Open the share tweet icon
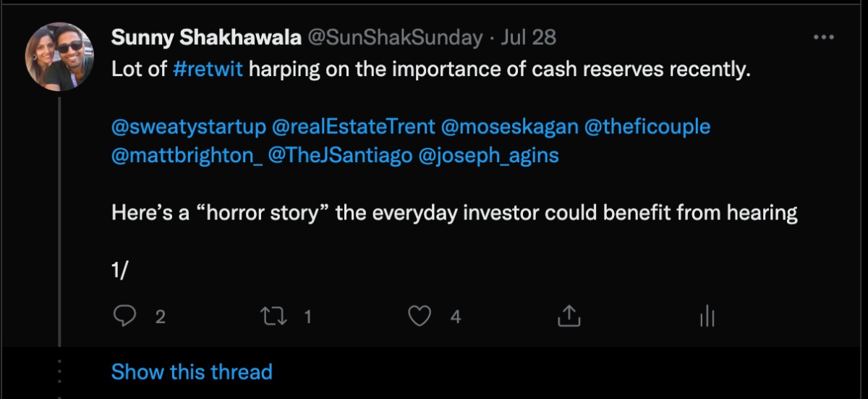Screen dimensions: 868x399 coord(569,316)
